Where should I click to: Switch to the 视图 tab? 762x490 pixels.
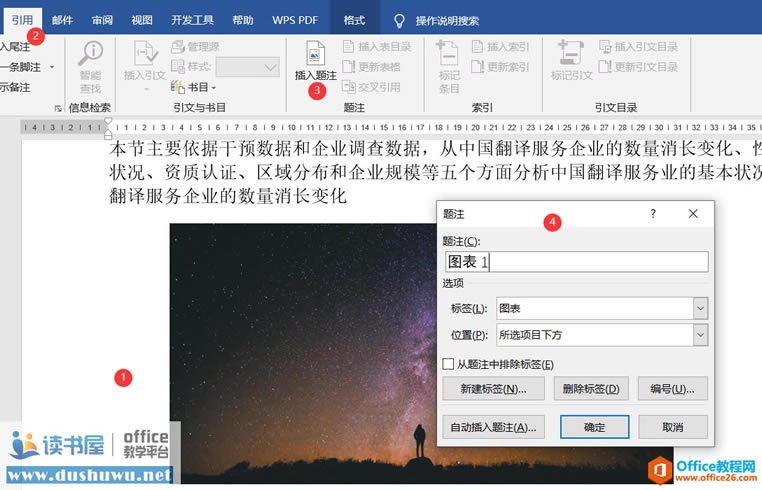142,20
